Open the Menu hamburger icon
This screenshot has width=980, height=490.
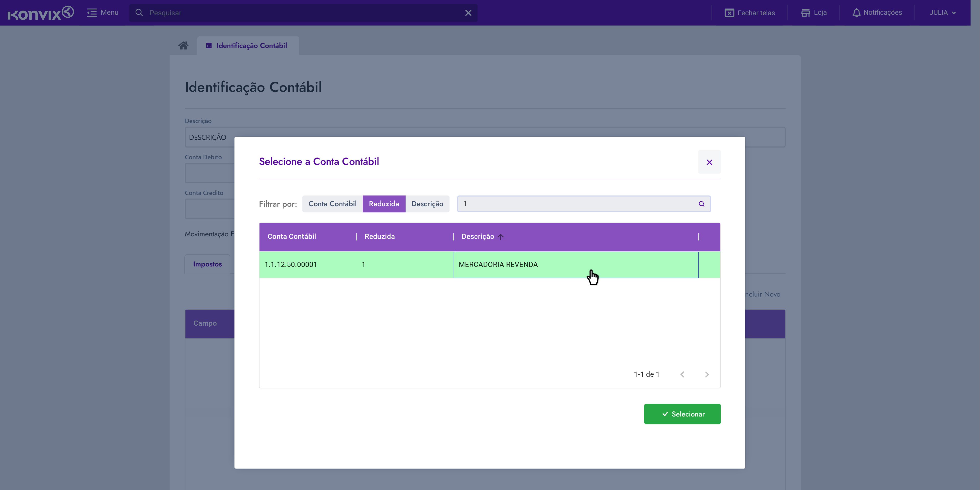(x=92, y=13)
